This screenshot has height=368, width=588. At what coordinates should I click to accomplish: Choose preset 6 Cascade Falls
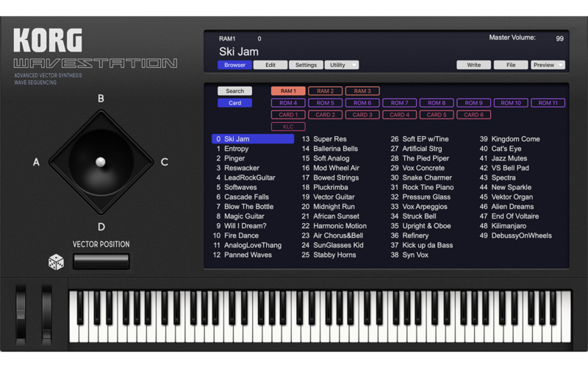[x=243, y=197]
